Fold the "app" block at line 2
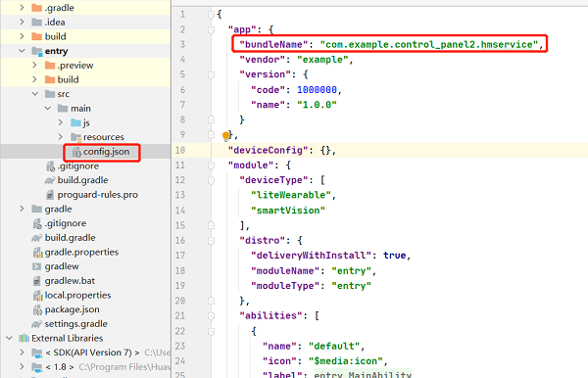The image size is (588, 378). pos(211,29)
